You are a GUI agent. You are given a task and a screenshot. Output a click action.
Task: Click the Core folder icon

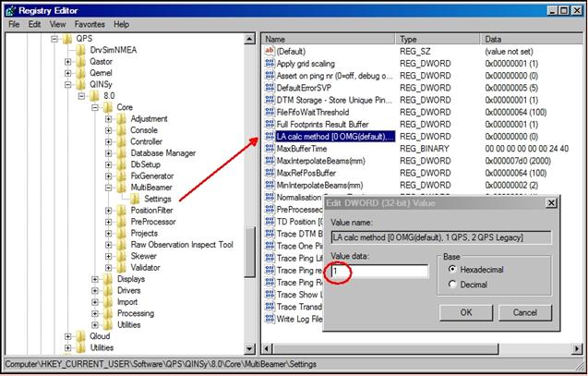tap(108, 107)
